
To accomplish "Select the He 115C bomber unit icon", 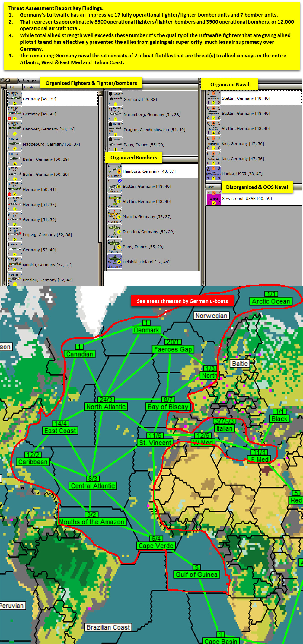I will click(115, 186).
